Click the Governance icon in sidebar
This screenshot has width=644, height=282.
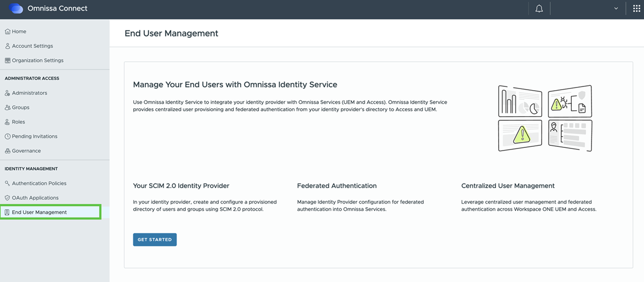click(x=7, y=151)
